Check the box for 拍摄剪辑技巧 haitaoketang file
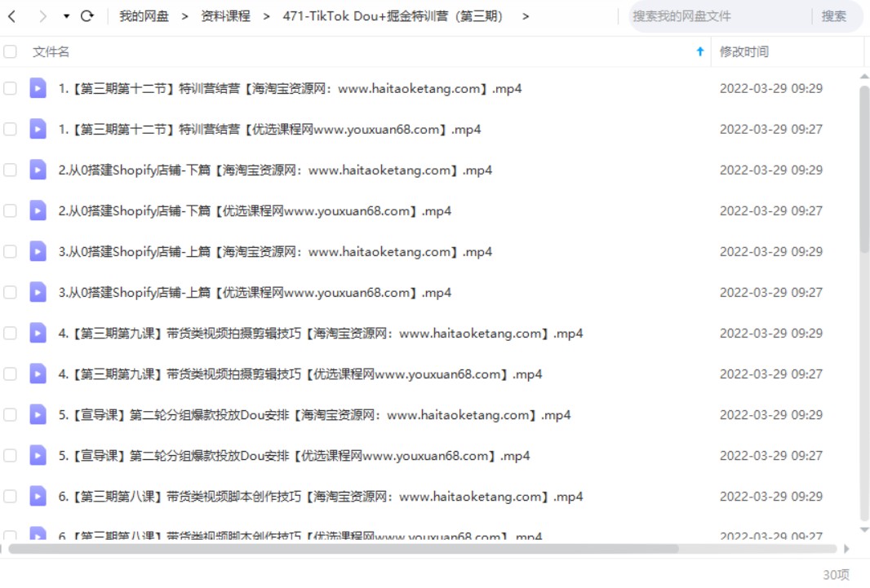 10,333
